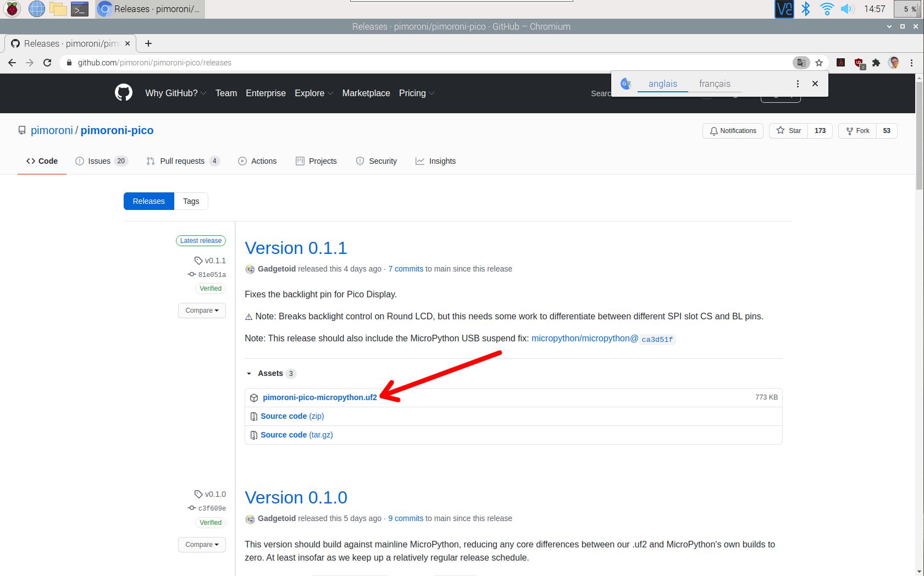The height and width of the screenshot is (576, 924).
Task: Click the GitHub Octocat logo
Action: point(124,92)
